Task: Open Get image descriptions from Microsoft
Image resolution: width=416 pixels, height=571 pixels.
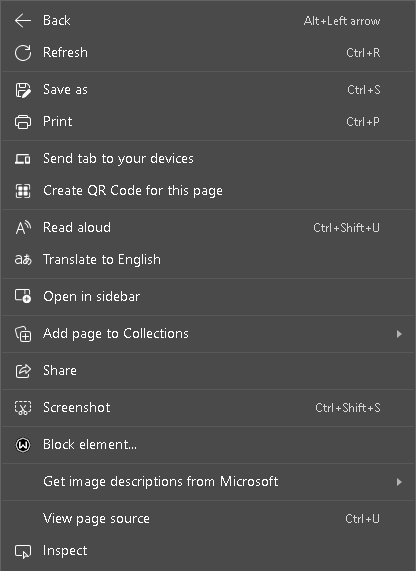Action: pos(208,482)
